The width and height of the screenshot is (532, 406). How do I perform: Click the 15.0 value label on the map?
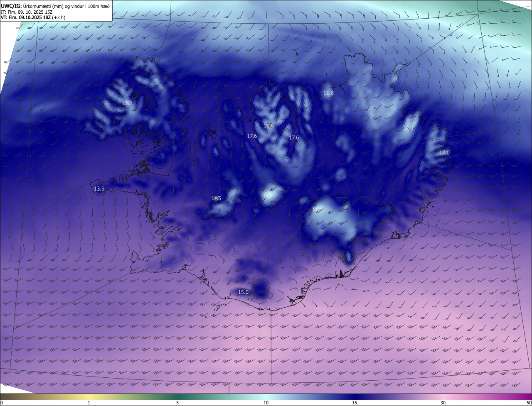243,292
